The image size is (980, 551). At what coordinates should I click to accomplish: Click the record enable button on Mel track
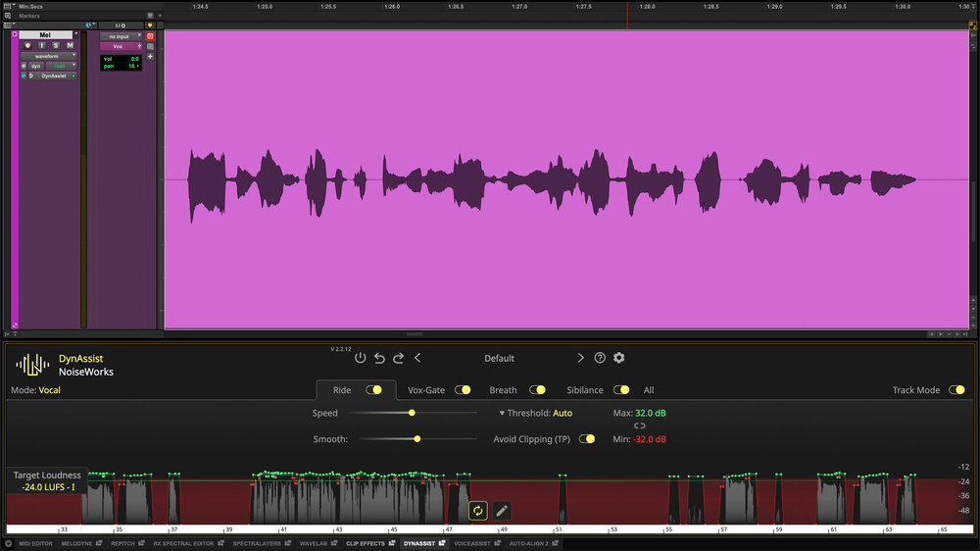(27, 46)
